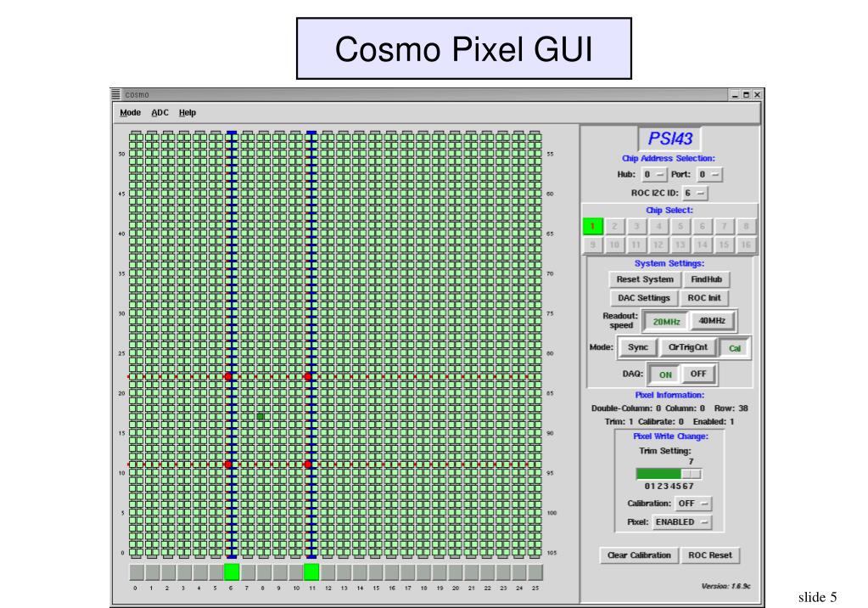This screenshot has width=868, height=608.
Task: Open the Mode menu
Action: pos(130,112)
